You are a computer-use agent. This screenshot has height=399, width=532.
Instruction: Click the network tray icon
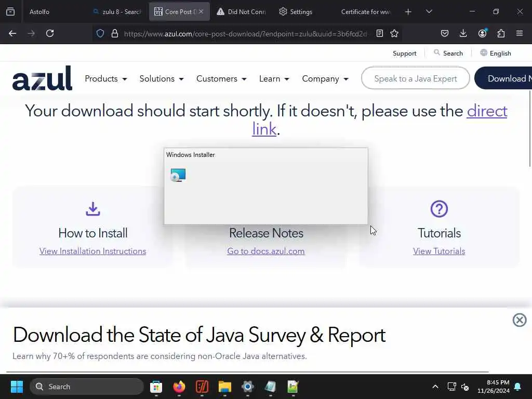451,387
